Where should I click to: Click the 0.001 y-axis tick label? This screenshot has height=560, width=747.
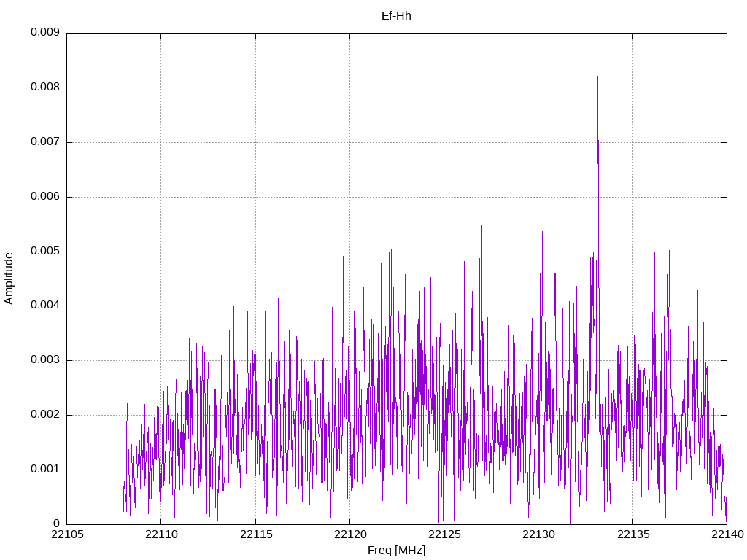coord(45,470)
